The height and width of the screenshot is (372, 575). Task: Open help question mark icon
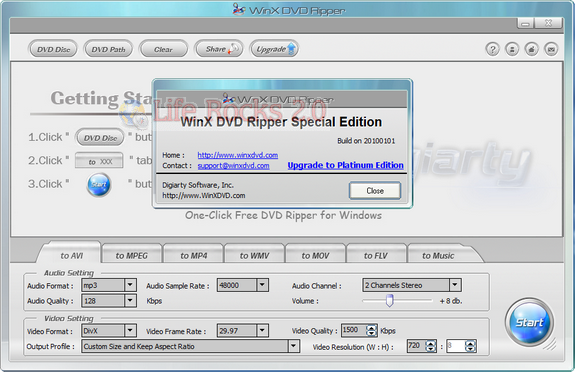point(492,49)
